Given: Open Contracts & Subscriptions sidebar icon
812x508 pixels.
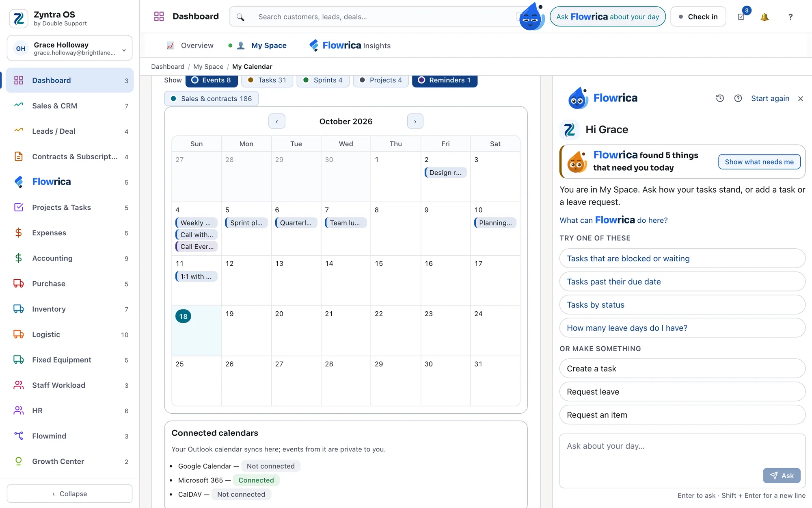Looking at the screenshot, I should click(19, 156).
